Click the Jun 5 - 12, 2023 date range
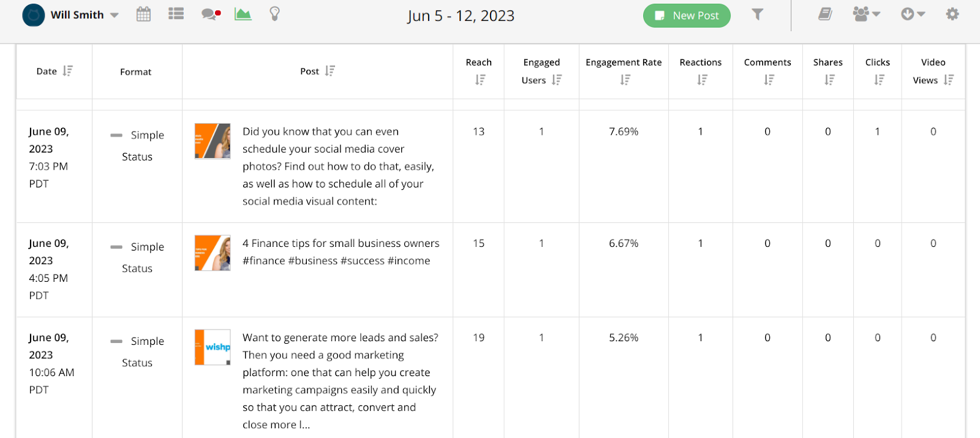This screenshot has width=980, height=438. tap(461, 16)
